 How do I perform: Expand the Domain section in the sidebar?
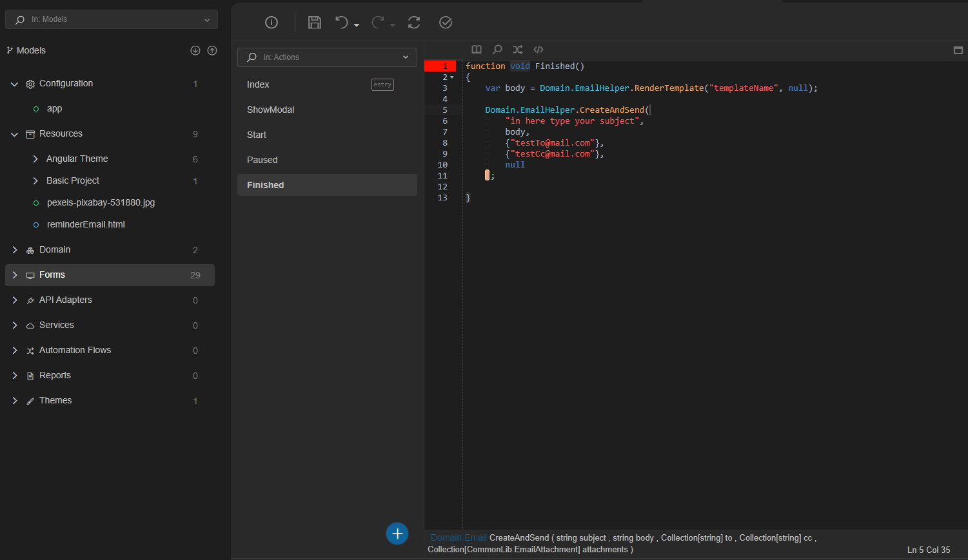[x=15, y=249]
